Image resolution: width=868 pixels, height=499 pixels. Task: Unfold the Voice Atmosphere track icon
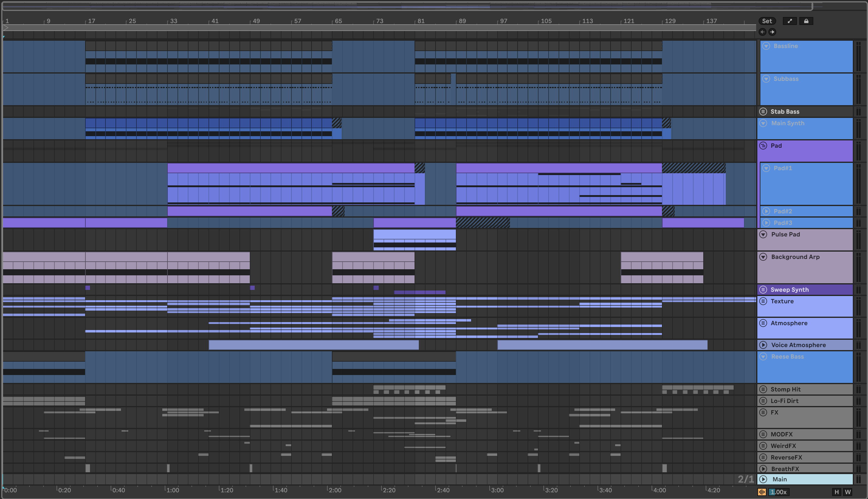(763, 345)
